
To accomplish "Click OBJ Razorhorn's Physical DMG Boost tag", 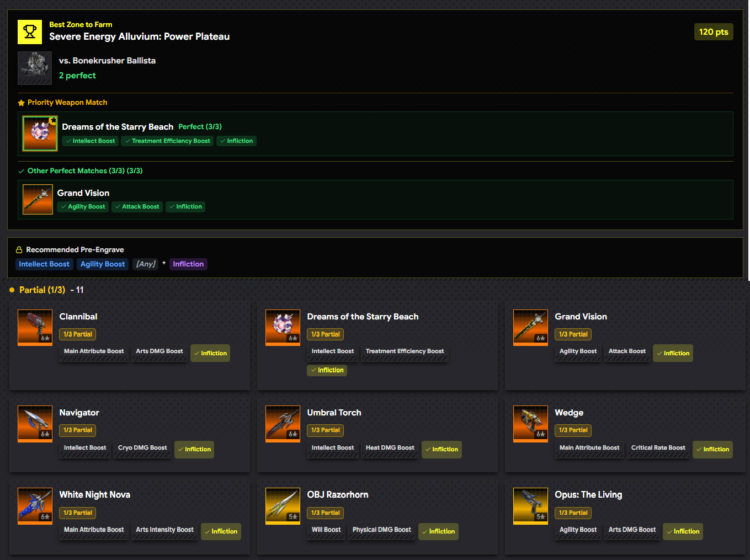I will click(382, 530).
